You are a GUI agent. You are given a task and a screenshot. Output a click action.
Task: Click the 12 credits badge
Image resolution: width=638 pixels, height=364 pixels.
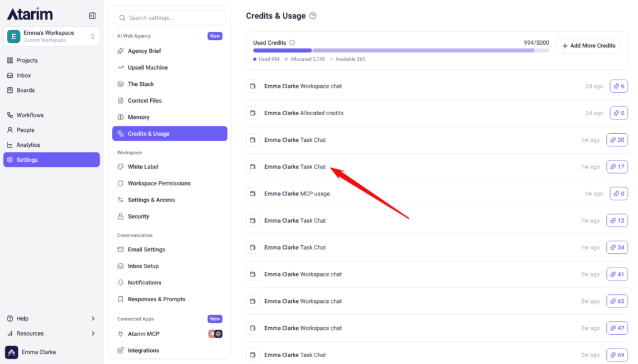pyautogui.click(x=617, y=221)
